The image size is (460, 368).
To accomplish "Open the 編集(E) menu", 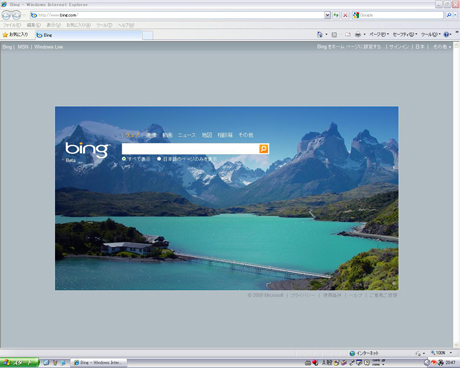I will coord(34,25).
